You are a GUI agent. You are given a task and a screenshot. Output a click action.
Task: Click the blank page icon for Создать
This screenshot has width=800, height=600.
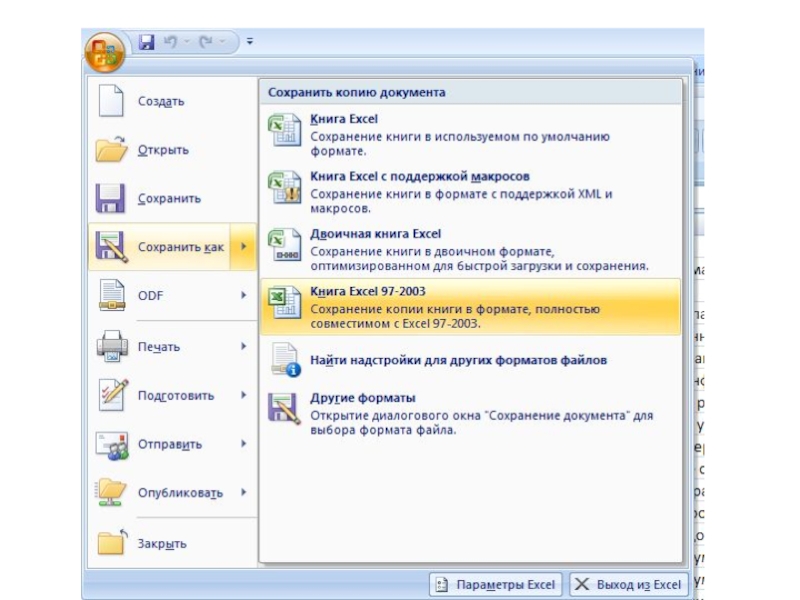111,101
